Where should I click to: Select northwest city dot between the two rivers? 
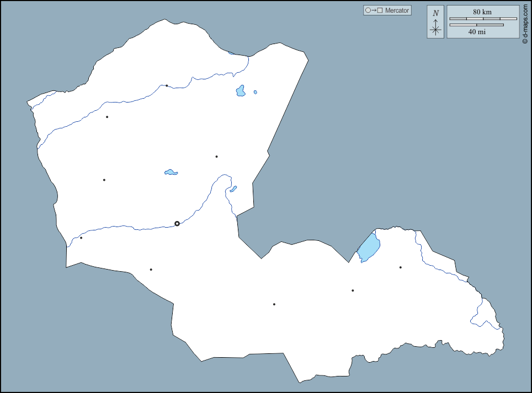(107, 117)
